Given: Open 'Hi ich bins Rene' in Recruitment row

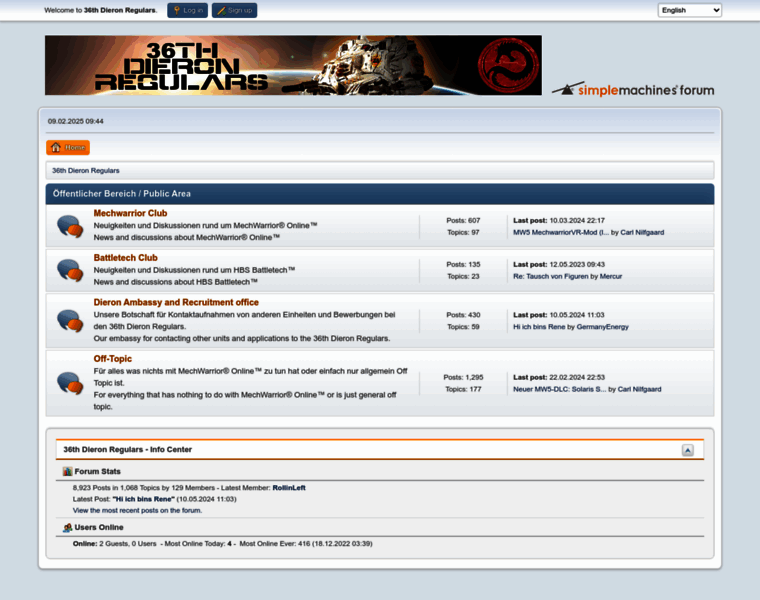Looking at the screenshot, I should pyautogui.click(x=539, y=327).
